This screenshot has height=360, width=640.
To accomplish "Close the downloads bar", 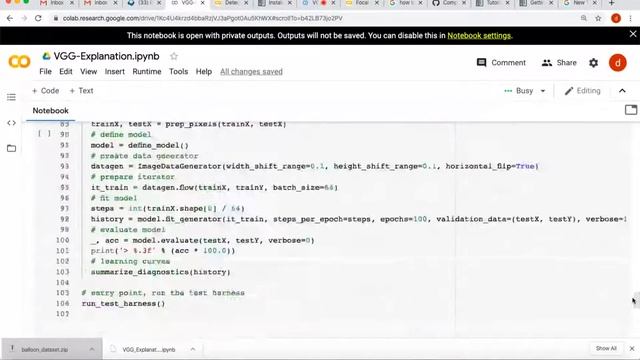I will 632,349.
